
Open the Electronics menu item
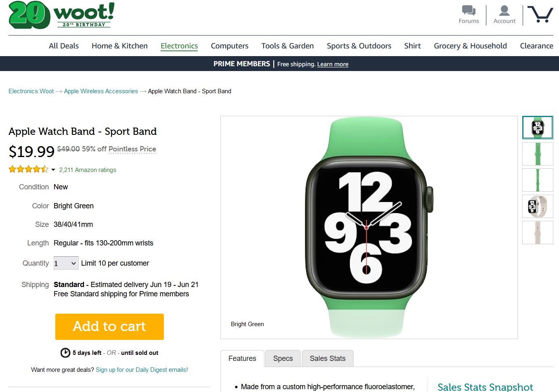click(x=179, y=46)
